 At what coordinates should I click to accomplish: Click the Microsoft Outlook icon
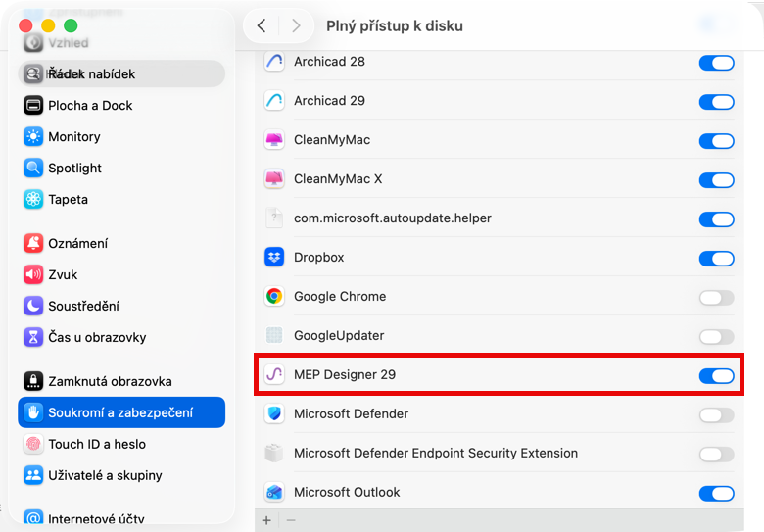tap(274, 493)
